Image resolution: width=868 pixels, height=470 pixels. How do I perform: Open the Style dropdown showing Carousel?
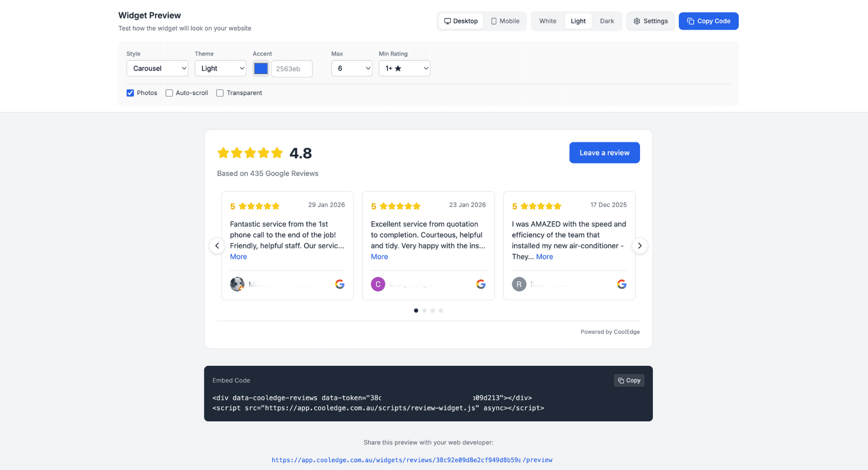(157, 69)
